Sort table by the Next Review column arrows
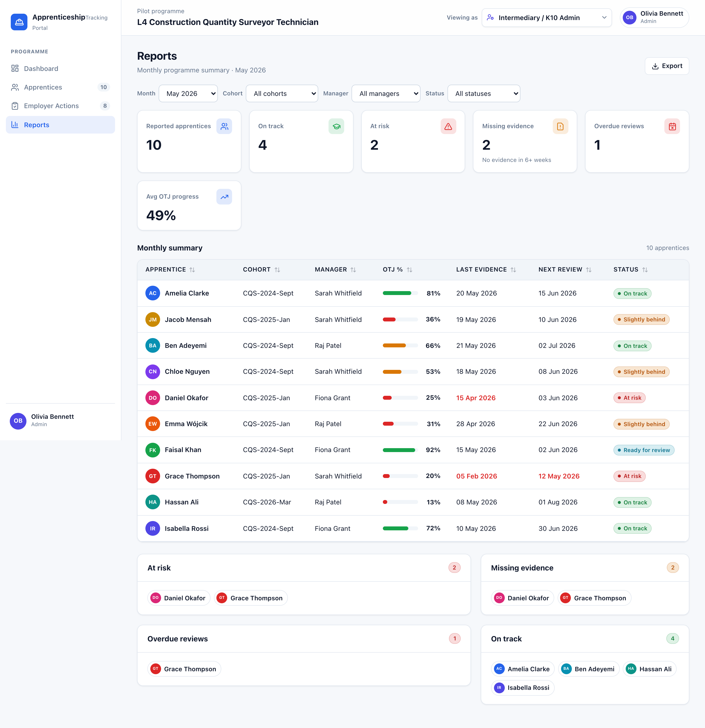 [x=589, y=270]
